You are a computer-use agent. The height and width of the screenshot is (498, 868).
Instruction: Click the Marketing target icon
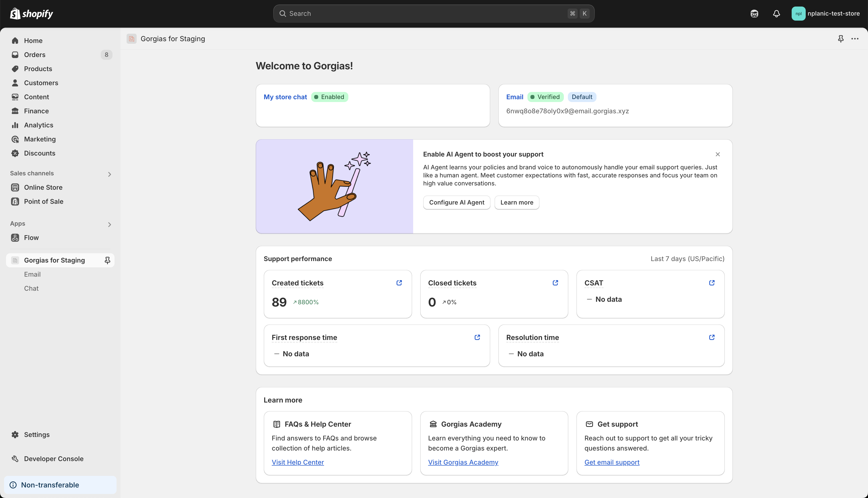tap(15, 139)
